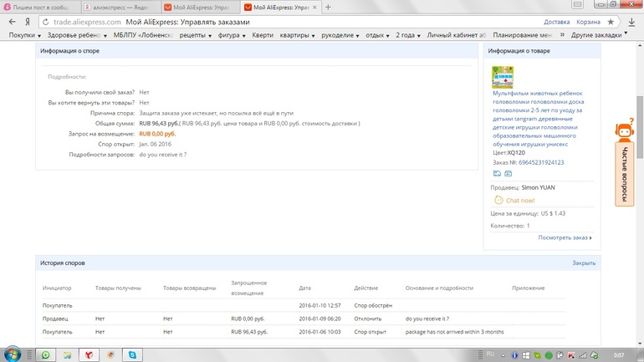
Task: Switch to the first 'Мой AliExpress' tab
Action: pyautogui.click(x=201, y=8)
